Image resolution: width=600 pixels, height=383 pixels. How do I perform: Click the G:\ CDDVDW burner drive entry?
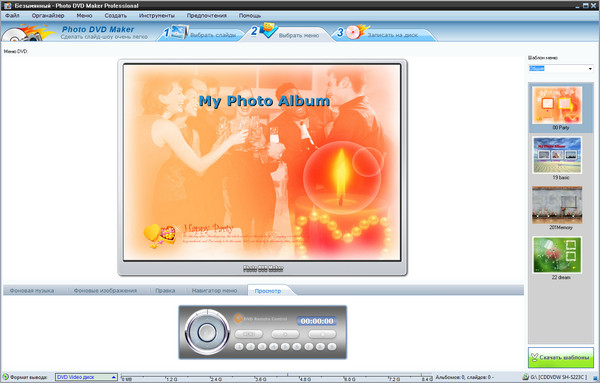coord(558,378)
